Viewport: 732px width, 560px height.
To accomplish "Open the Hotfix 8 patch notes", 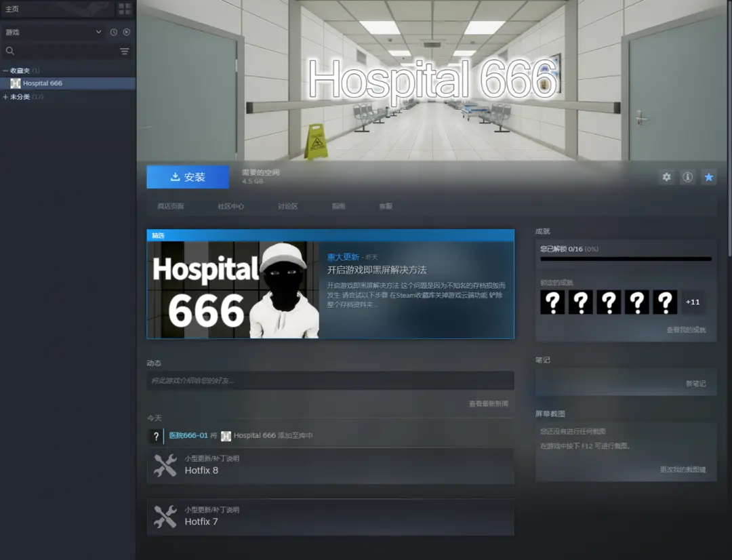I will [331, 466].
